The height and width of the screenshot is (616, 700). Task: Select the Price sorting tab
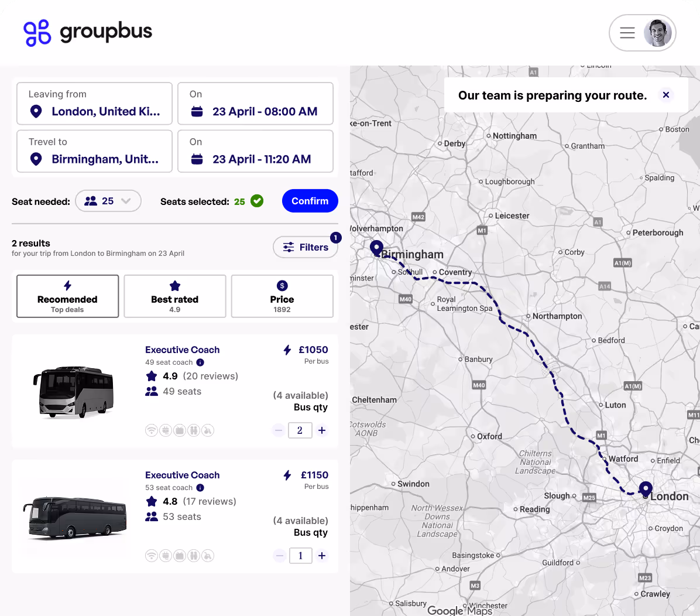coord(282,296)
